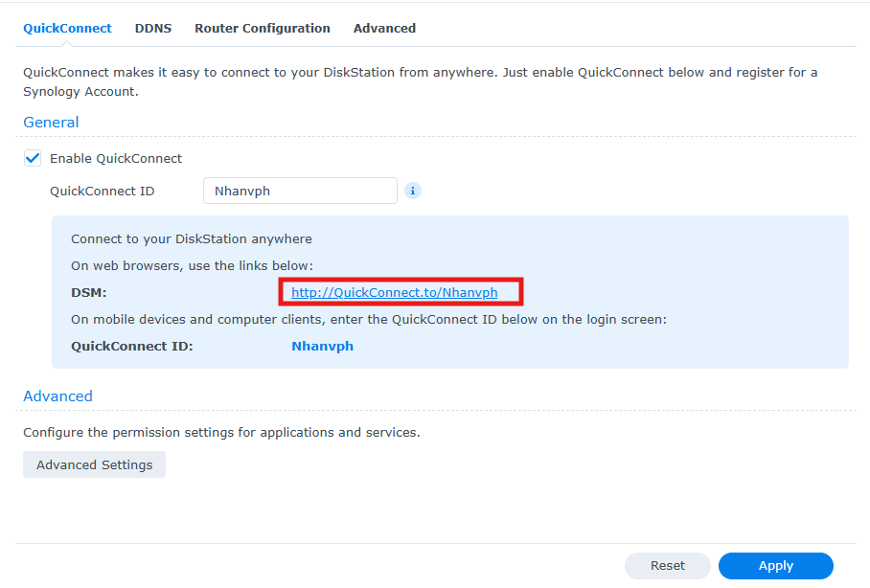Switch to the Advanced tab

pos(384,29)
